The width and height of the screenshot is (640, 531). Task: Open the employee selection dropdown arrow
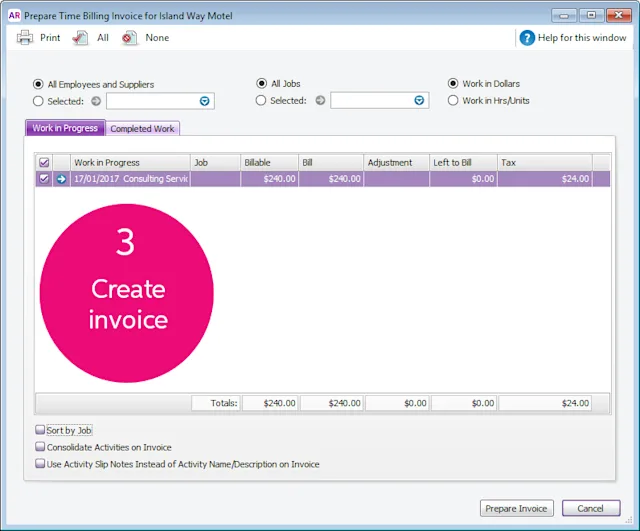(204, 101)
